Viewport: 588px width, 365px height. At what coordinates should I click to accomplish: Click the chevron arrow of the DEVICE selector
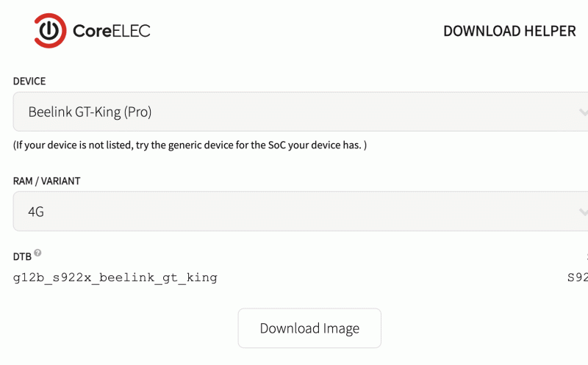coord(584,112)
